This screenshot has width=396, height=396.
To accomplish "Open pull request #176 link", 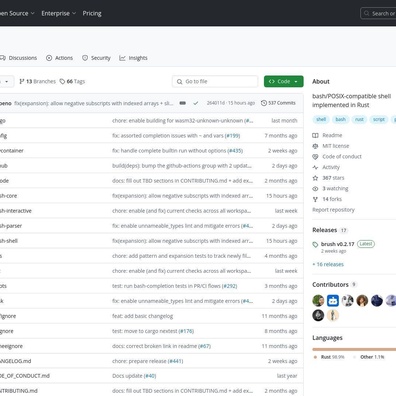I will 186,331.
